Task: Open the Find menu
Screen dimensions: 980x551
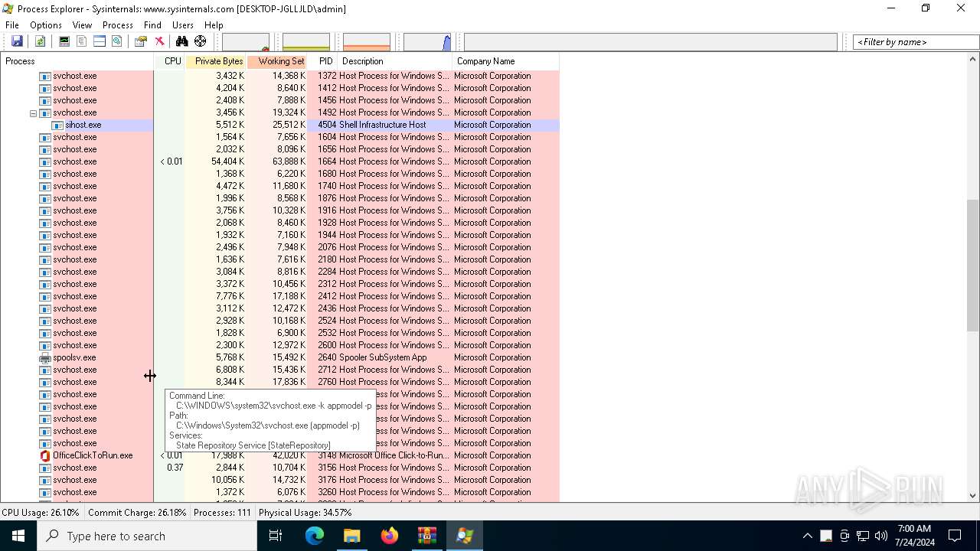Action: pyautogui.click(x=152, y=25)
